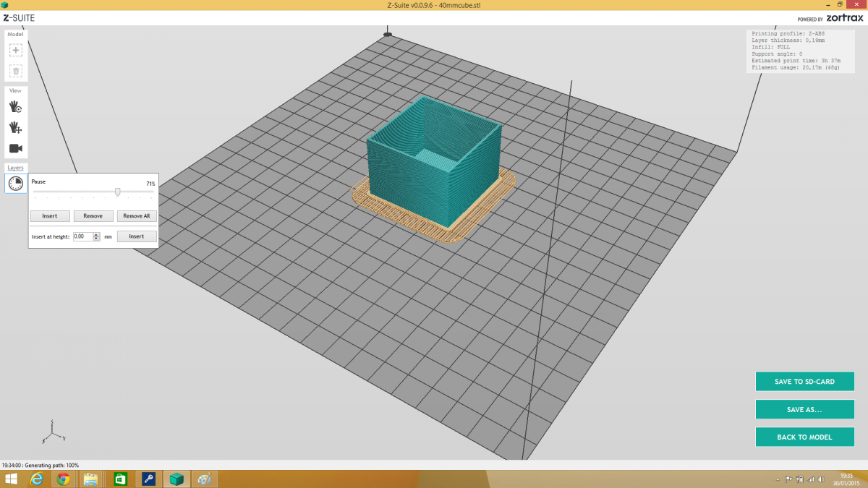Click the Support angle text

pyautogui.click(x=777, y=53)
